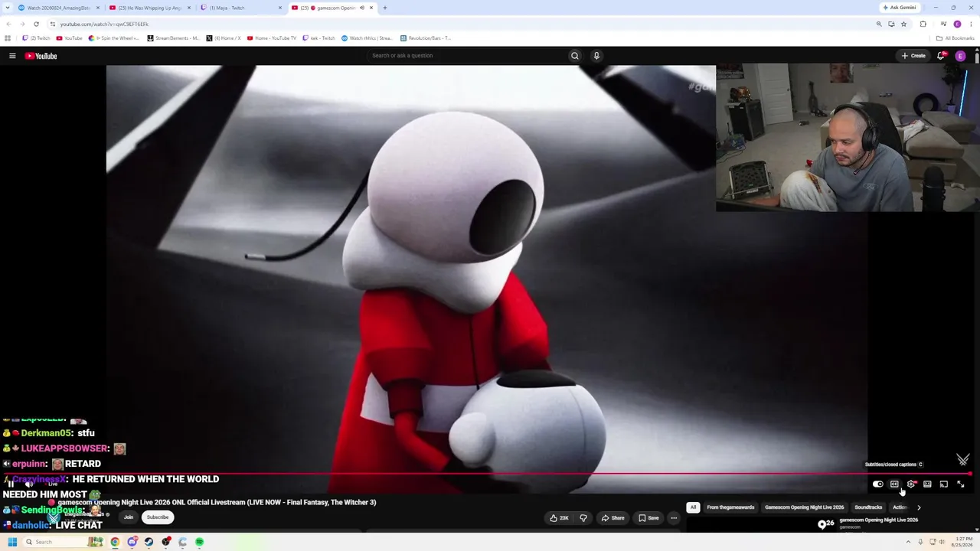Image resolution: width=980 pixels, height=551 pixels.
Task: Pause the video with the player control
Action: tap(11, 484)
